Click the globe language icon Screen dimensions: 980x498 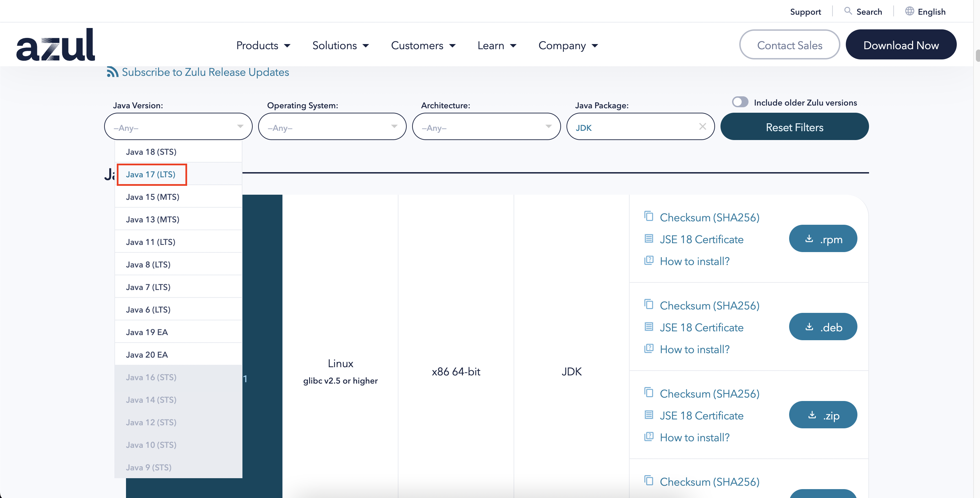(909, 11)
